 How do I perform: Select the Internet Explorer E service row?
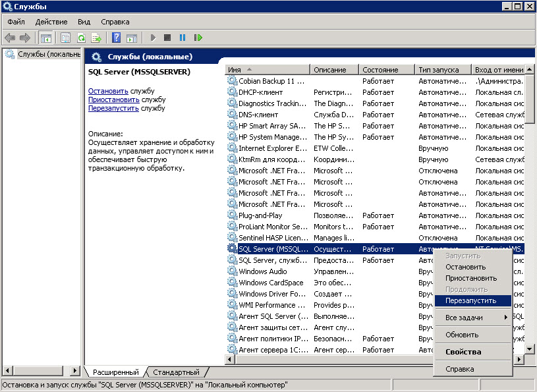pos(375,148)
